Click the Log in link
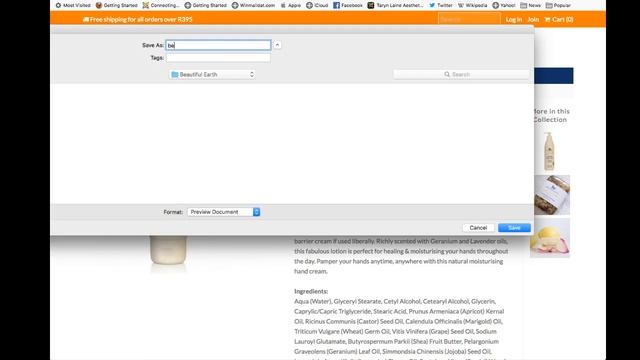The width and height of the screenshot is (640, 360). click(x=513, y=19)
